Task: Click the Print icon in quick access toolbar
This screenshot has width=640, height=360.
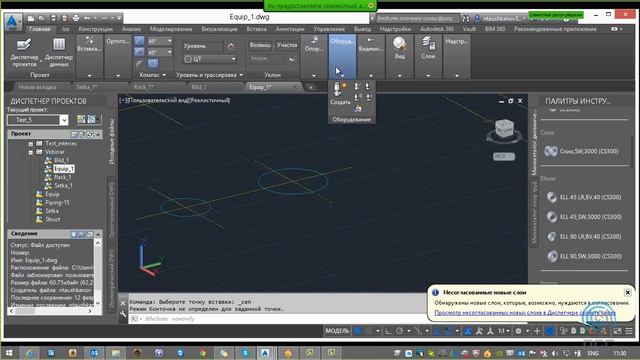Action: point(76,18)
